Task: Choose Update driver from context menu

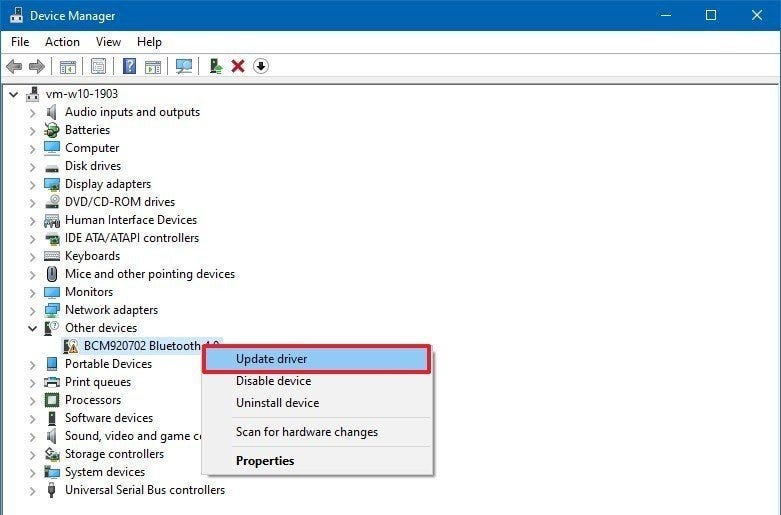Action: click(317, 359)
